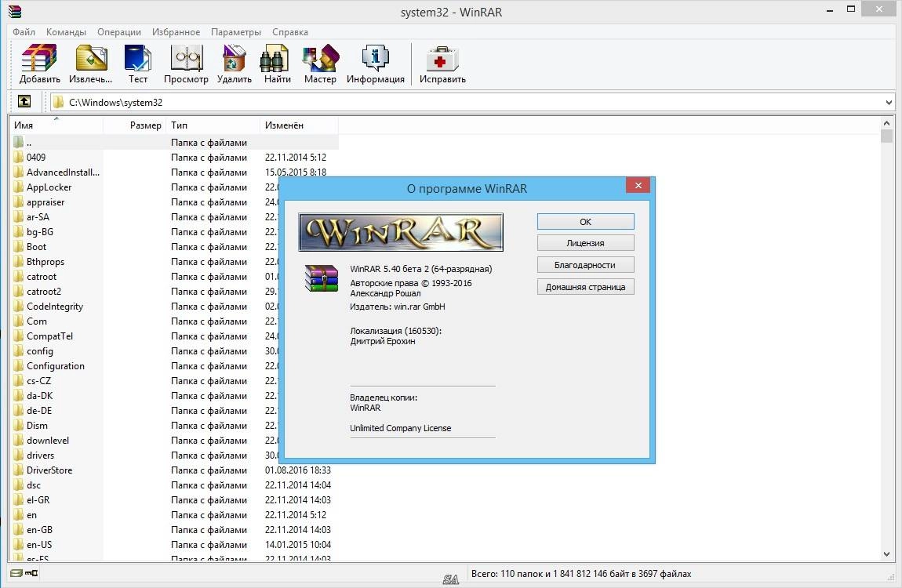
Task: Open the Избранное menu
Action: (176, 32)
